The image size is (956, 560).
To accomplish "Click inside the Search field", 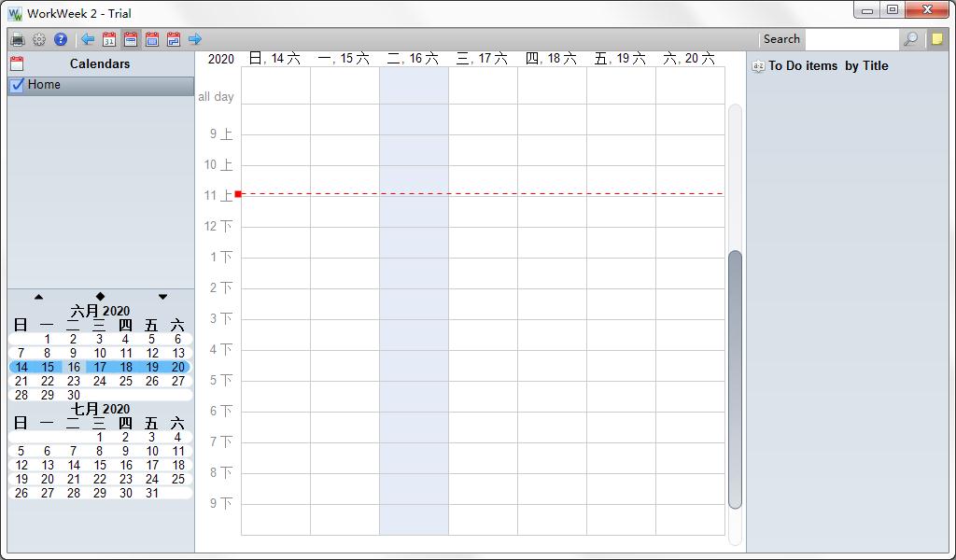I will click(851, 39).
